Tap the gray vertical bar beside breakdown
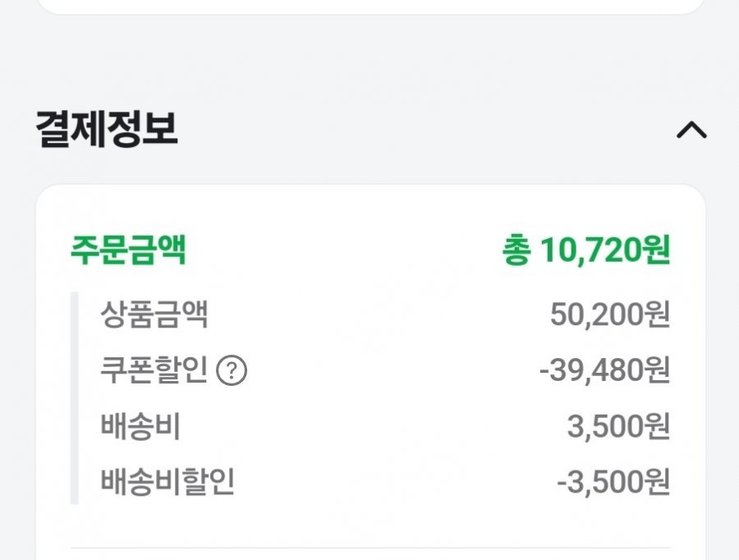This screenshot has height=560, width=739. point(75,398)
